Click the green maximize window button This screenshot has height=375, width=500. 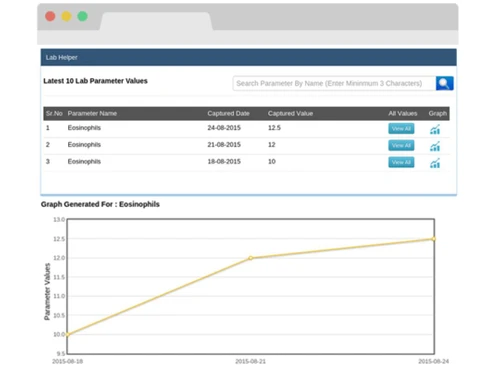pos(82,16)
